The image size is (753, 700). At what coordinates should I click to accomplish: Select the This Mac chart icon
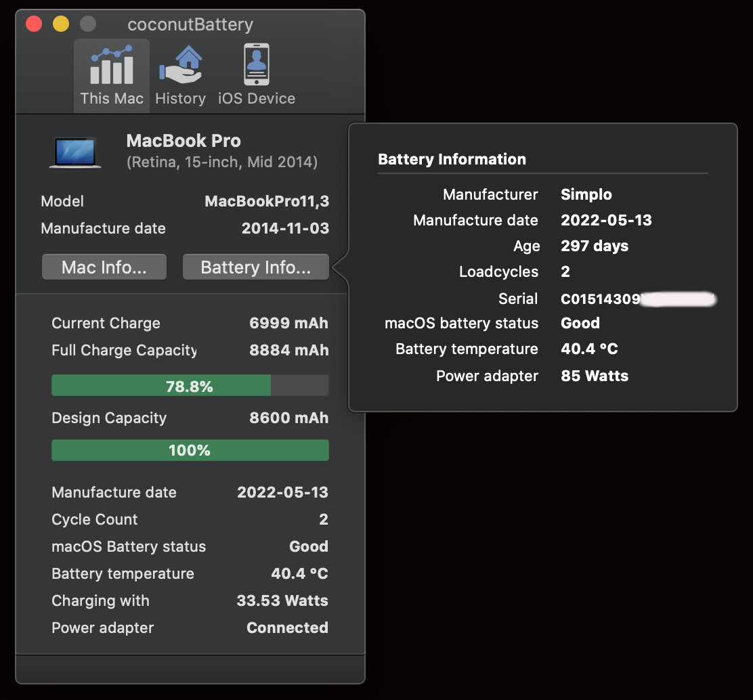(x=112, y=65)
